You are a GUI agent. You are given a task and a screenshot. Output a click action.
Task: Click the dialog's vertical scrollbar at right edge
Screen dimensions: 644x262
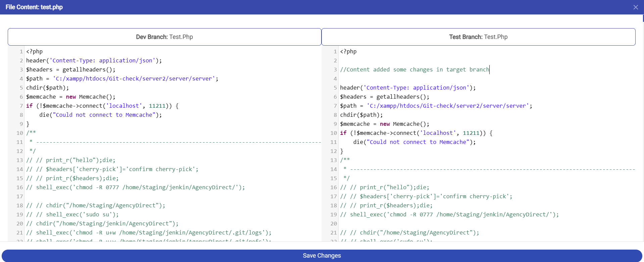(643, 18)
